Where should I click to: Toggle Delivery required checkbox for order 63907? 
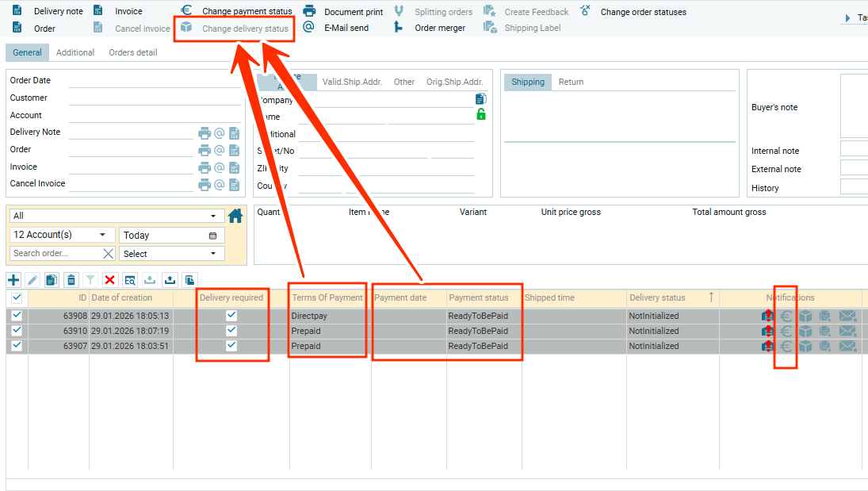point(231,346)
